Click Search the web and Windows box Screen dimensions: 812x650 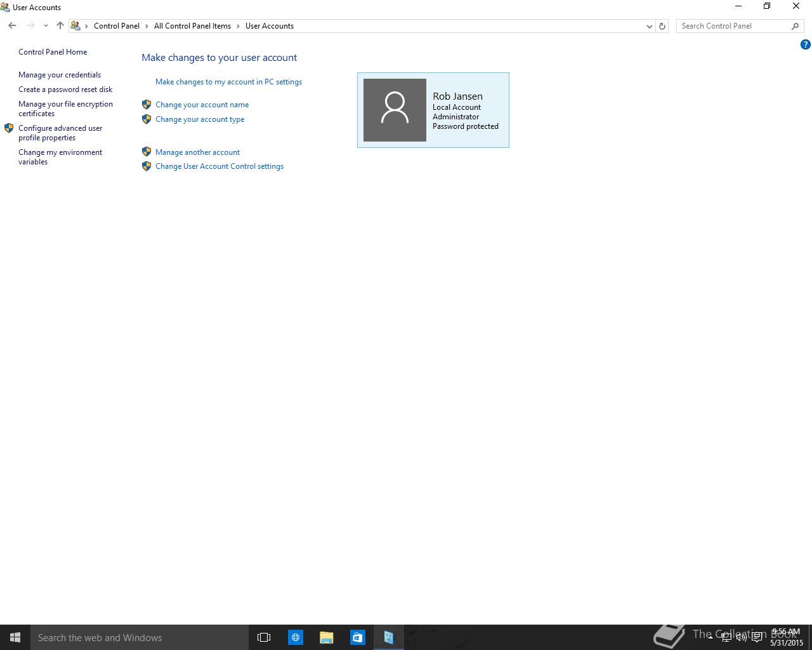click(x=140, y=637)
